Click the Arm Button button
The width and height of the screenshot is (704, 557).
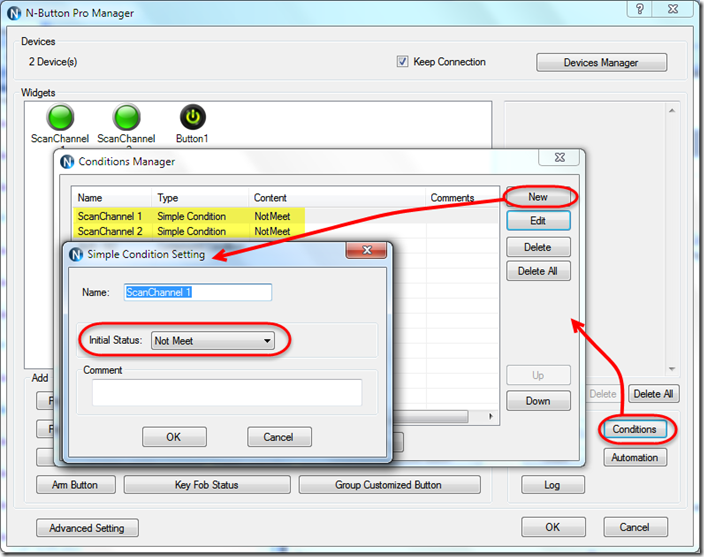click(x=75, y=485)
